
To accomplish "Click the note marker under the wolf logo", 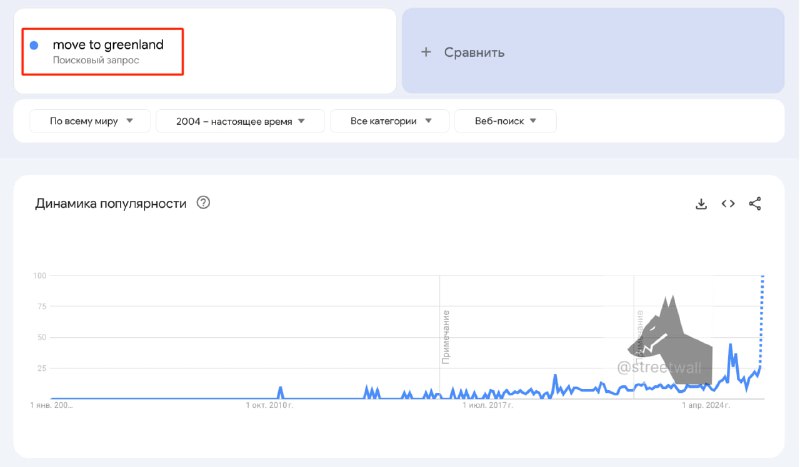I will click(639, 330).
